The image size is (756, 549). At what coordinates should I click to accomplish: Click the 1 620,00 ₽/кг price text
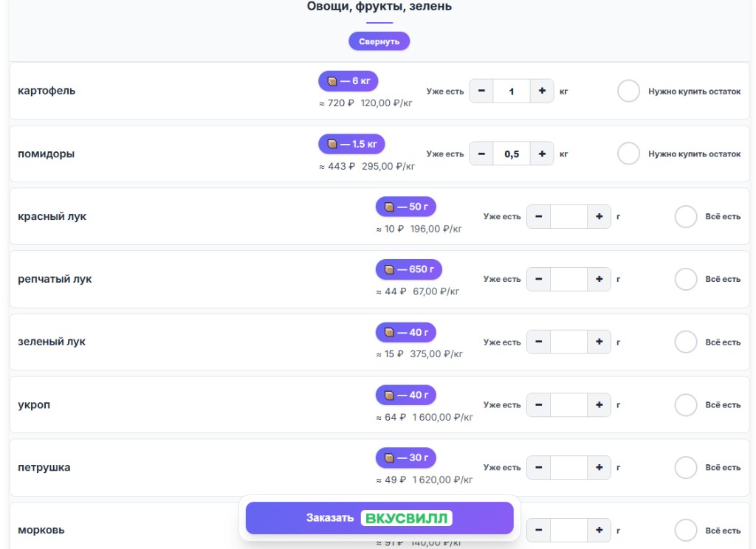click(x=443, y=480)
